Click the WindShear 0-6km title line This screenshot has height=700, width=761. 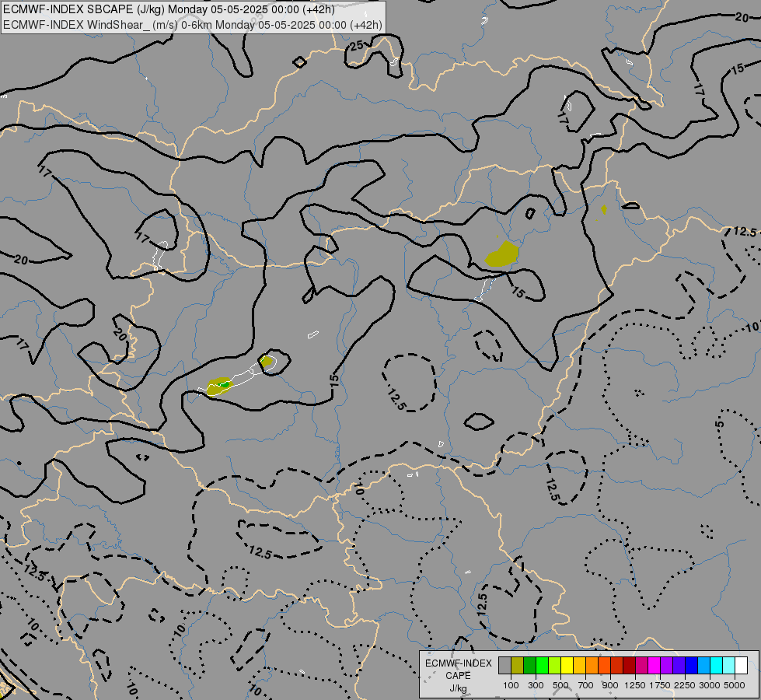[x=193, y=25]
